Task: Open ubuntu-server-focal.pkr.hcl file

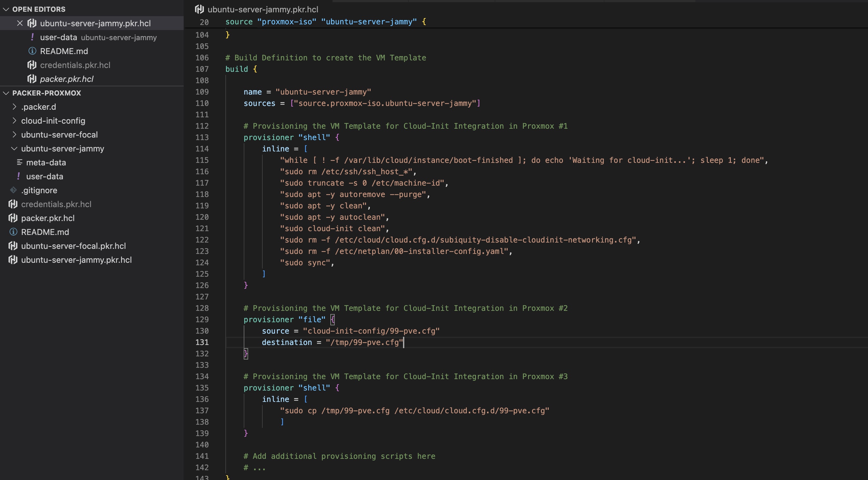Action: tap(73, 246)
